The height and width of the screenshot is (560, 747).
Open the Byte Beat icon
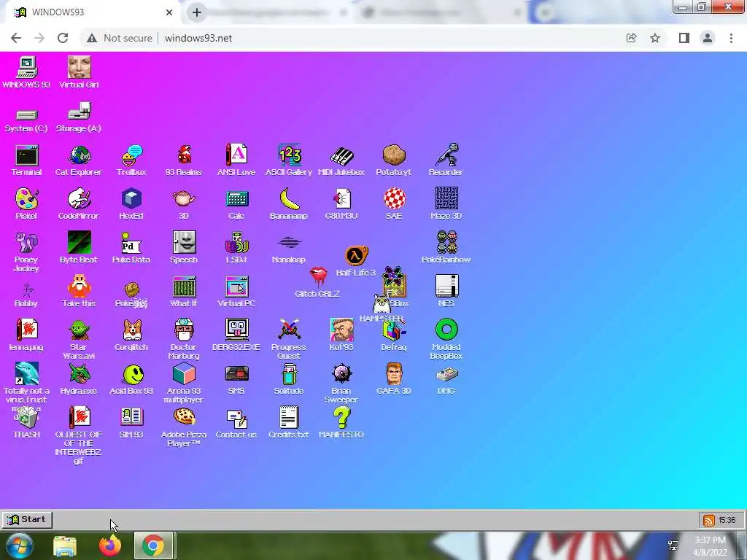pyautogui.click(x=79, y=242)
